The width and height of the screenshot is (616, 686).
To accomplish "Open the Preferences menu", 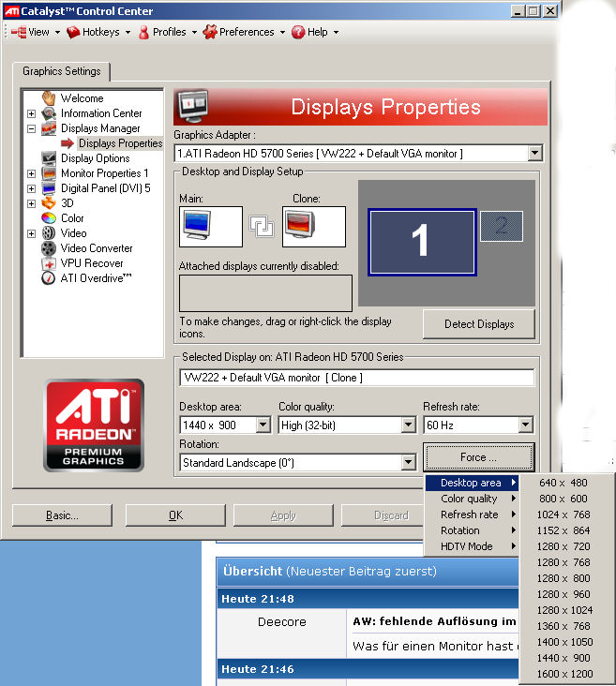I will point(245,32).
